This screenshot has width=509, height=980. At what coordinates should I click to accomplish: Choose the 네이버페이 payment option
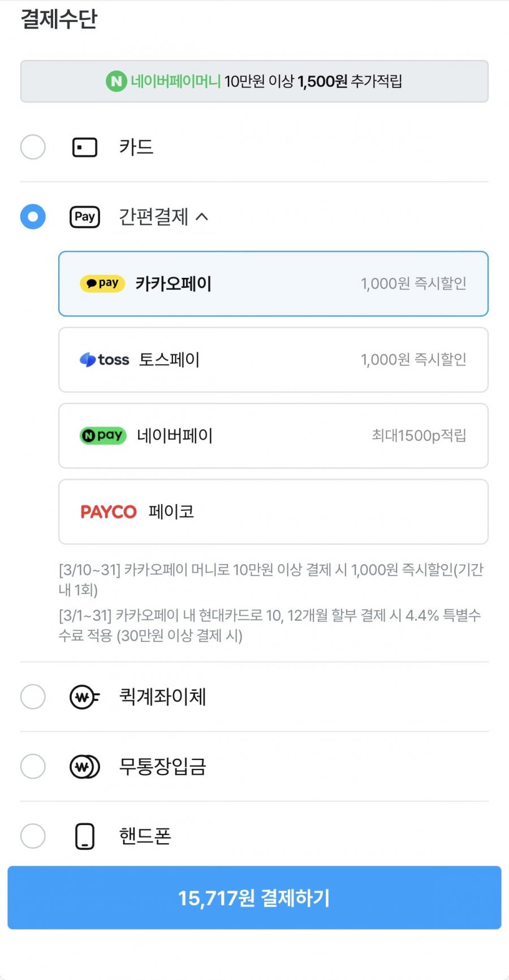273,436
